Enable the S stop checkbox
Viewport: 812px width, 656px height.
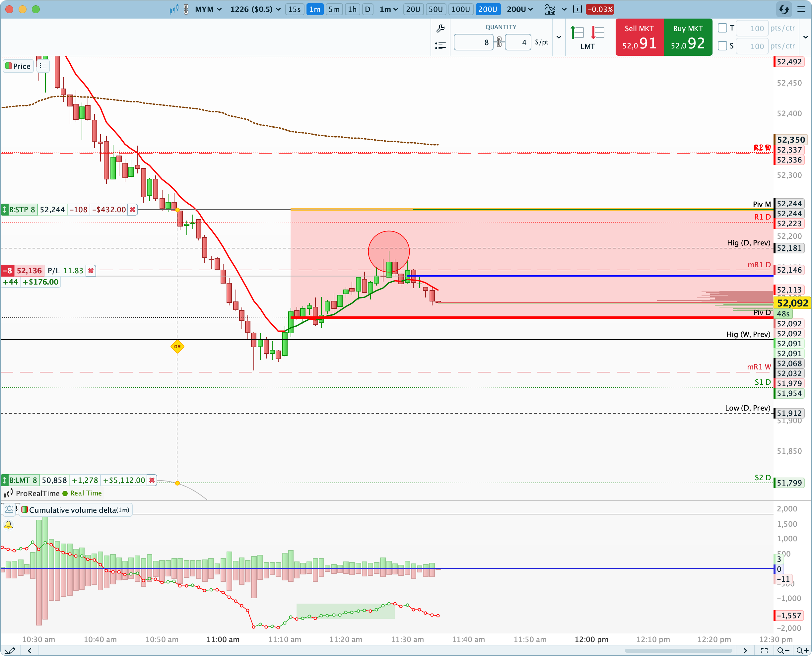(722, 46)
